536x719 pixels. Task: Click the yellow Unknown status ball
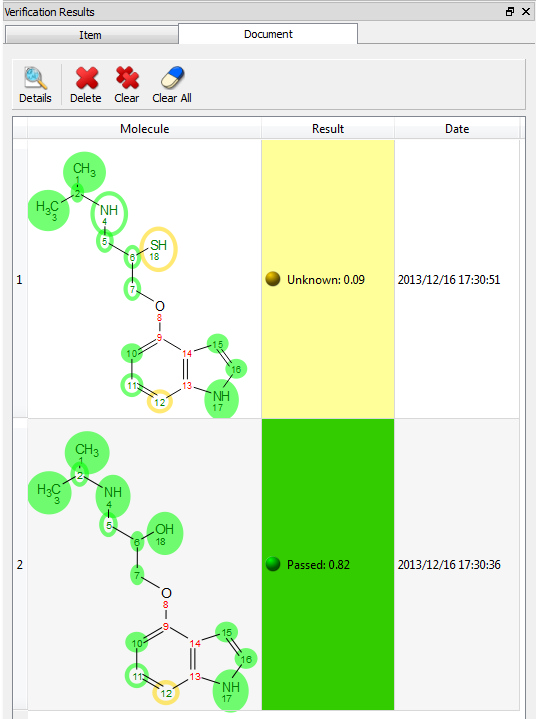tap(273, 279)
